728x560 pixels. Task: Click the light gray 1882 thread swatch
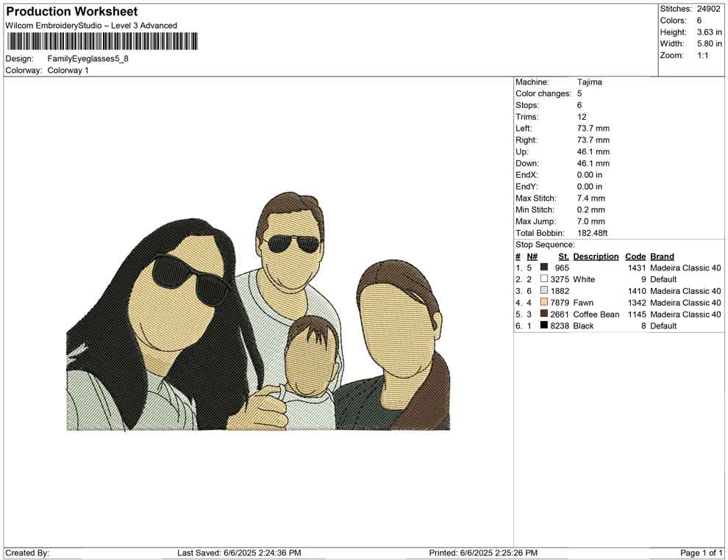coord(543,290)
